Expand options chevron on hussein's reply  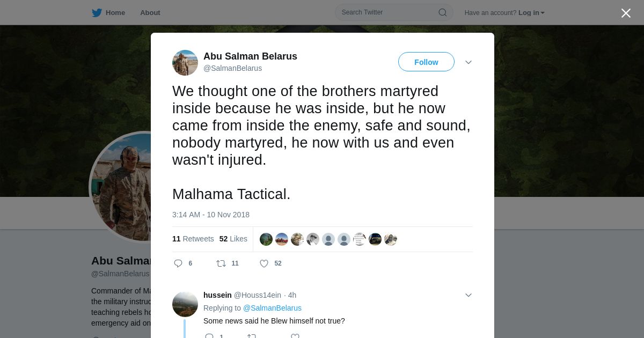click(469, 295)
